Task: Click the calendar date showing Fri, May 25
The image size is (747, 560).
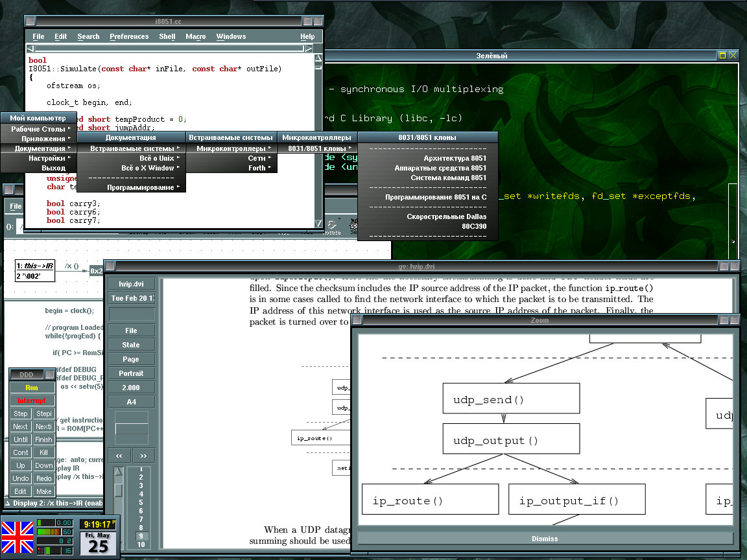Action: coord(99,543)
